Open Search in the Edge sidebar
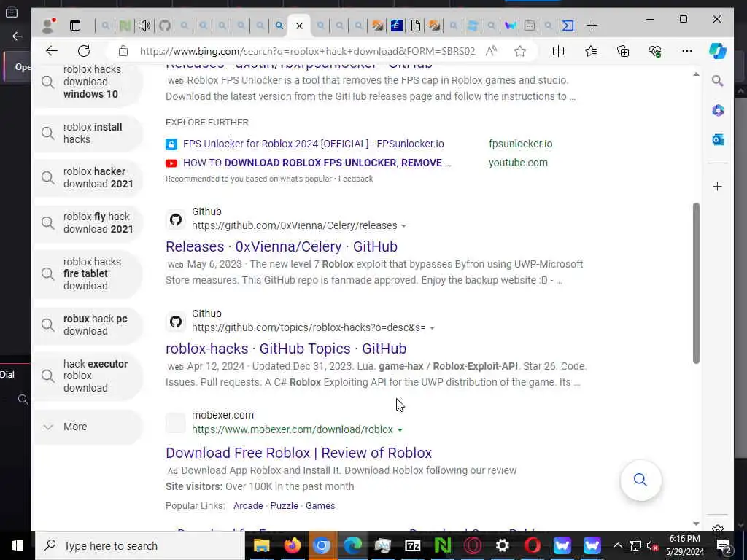 (x=718, y=81)
